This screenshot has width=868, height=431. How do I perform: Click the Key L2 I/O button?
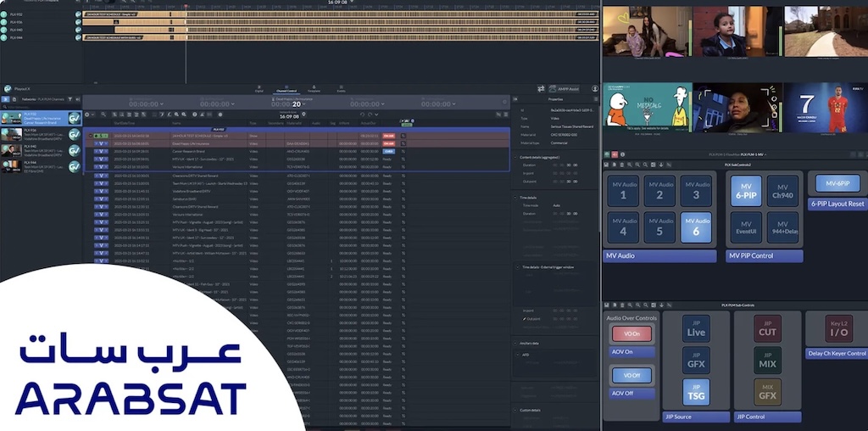click(838, 328)
